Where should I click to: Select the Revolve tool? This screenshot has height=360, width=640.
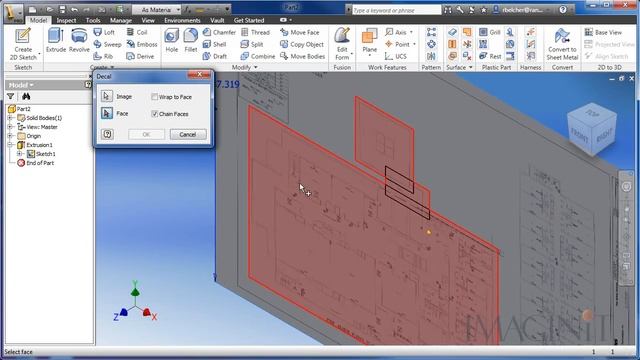tap(79, 40)
